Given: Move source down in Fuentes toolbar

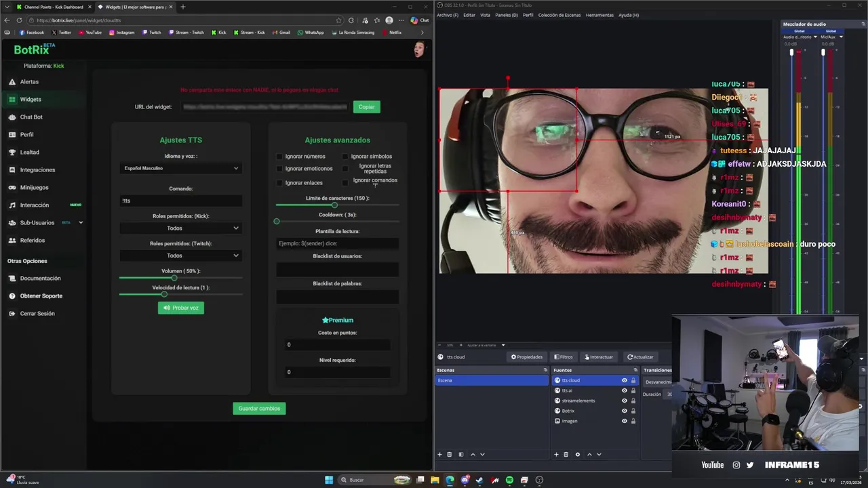Looking at the screenshot, I should [599, 455].
